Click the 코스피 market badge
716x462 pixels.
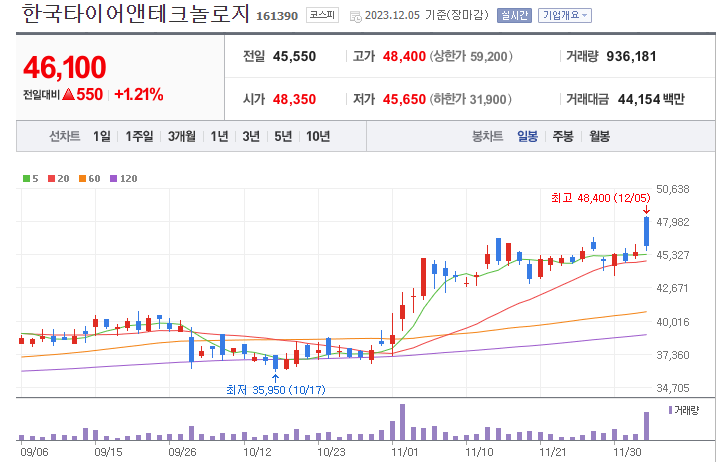[322, 15]
